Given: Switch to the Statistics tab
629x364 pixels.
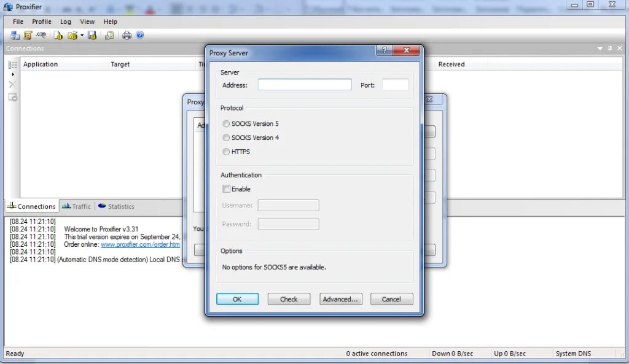Looking at the screenshot, I should coord(116,206).
